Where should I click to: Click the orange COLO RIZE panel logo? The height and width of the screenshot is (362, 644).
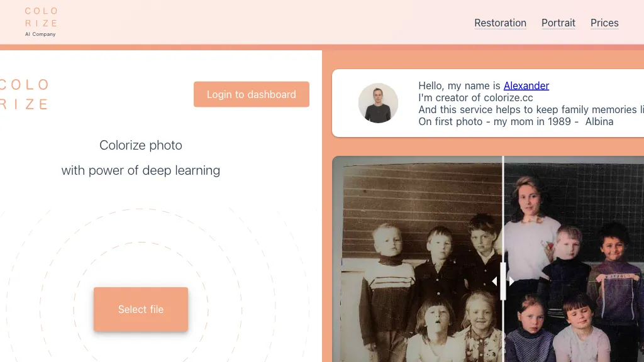pyautogui.click(x=24, y=94)
